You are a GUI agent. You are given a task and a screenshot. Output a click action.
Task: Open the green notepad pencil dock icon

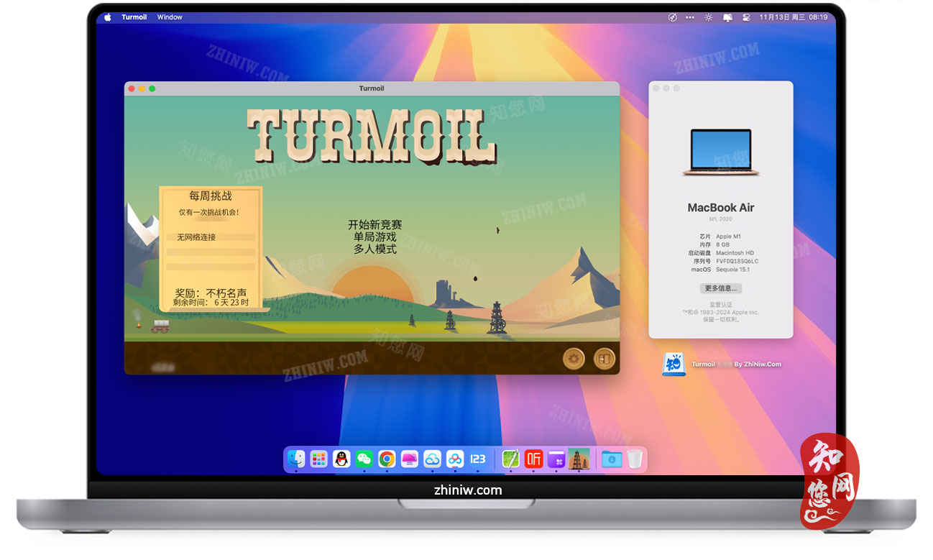(x=510, y=459)
